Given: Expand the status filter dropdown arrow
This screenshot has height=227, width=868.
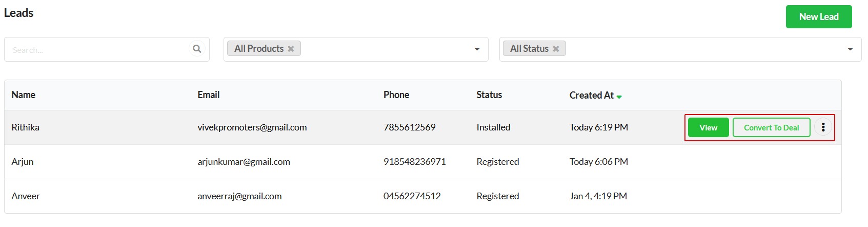Looking at the screenshot, I should pyautogui.click(x=850, y=49).
